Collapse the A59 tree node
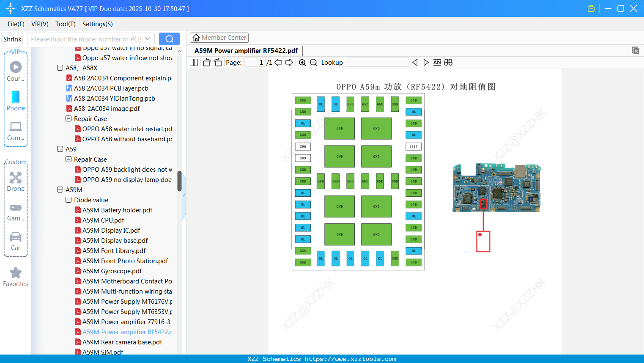Viewport: 644px width, 363px height. click(60, 149)
